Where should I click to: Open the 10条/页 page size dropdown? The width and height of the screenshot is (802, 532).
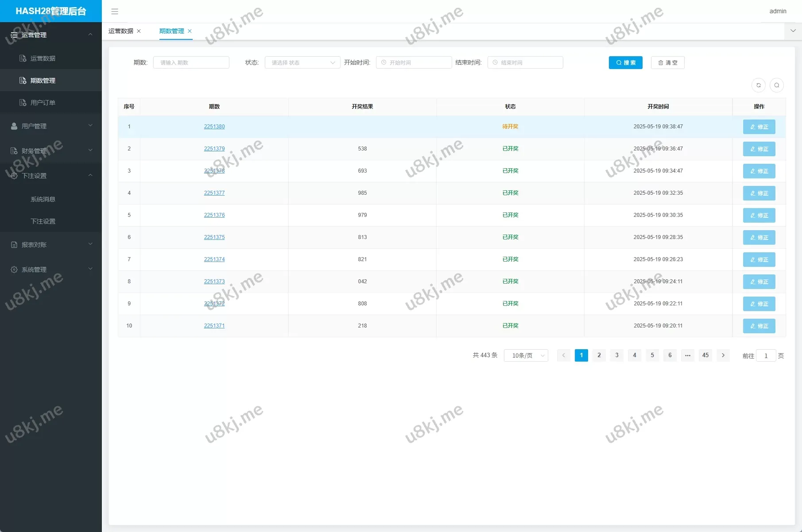click(x=526, y=355)
